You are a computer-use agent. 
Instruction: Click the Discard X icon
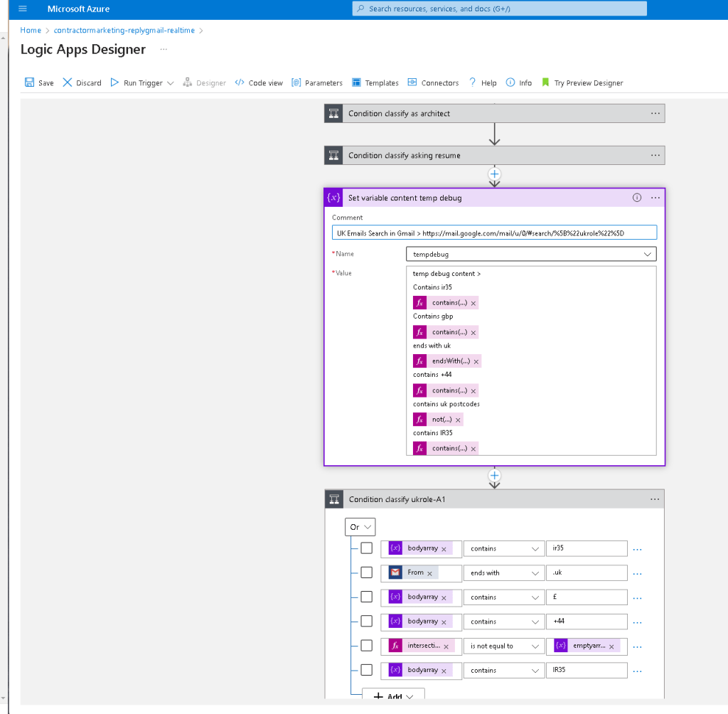(68, 82)
